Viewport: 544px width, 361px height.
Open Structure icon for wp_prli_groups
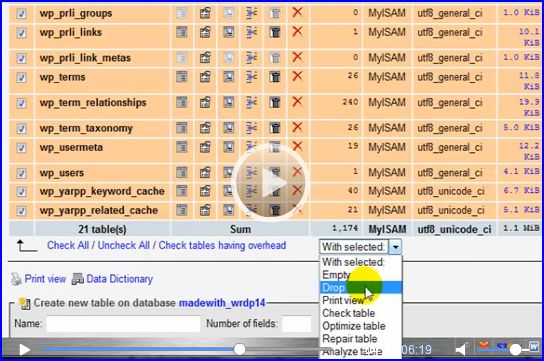point(205,13)
